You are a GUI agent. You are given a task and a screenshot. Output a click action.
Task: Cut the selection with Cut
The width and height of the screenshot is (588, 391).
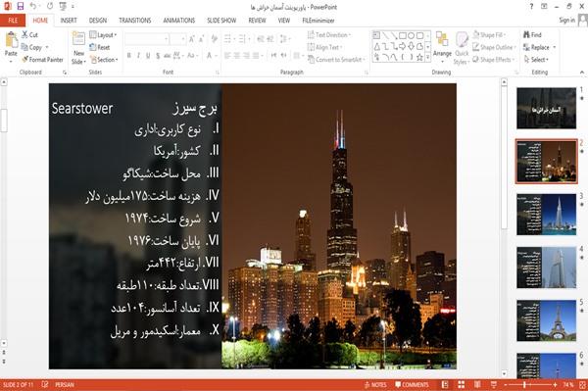tap(29, 35)
